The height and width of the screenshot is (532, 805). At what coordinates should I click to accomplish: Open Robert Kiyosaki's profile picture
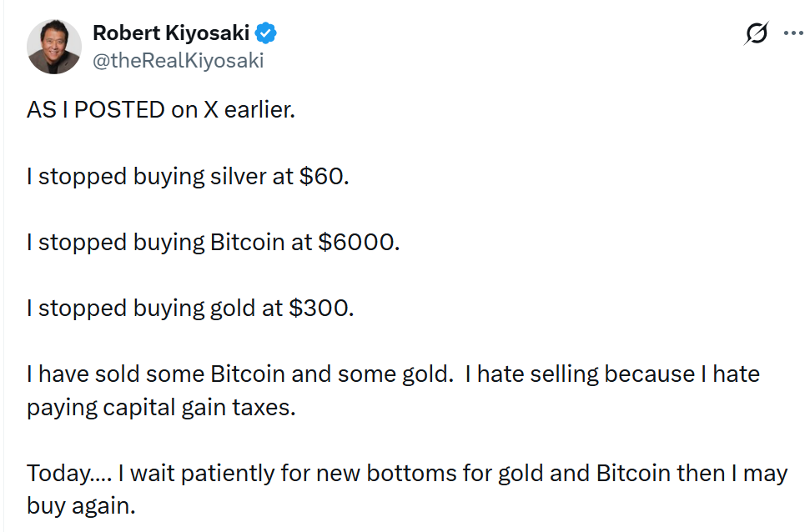54,47
